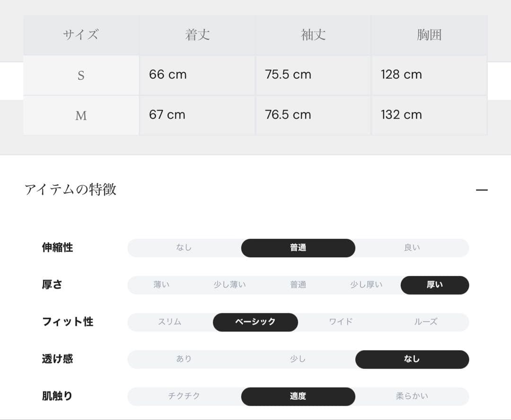Select 良い for 伸縮性
511x420 pixels.
click(x=412, y=248)
